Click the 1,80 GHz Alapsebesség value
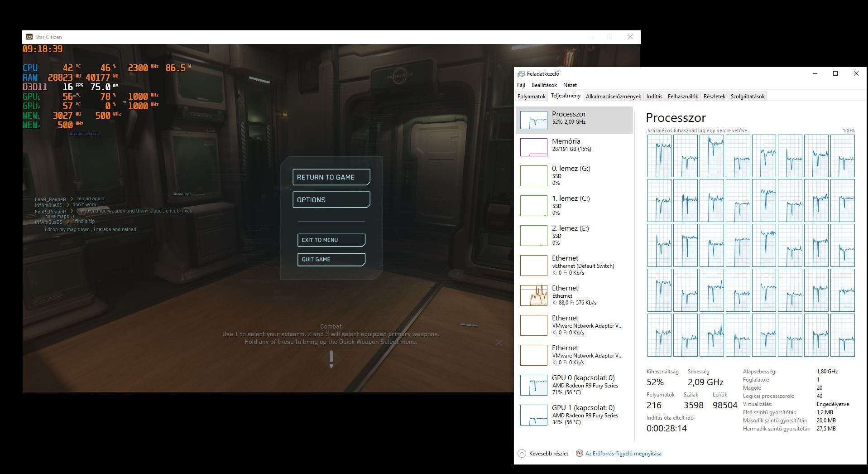 pos(827,372)
